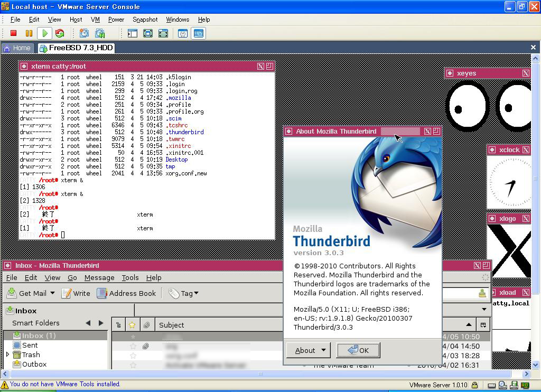Click the CD-ROM device status icon
This screenshot has width=541, height=392.
503,385
